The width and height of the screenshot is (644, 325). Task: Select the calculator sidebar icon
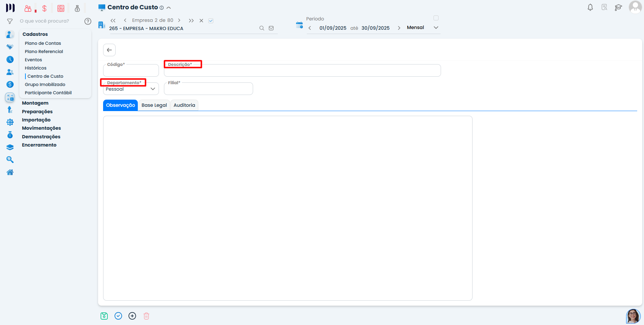tap(10, 97)
